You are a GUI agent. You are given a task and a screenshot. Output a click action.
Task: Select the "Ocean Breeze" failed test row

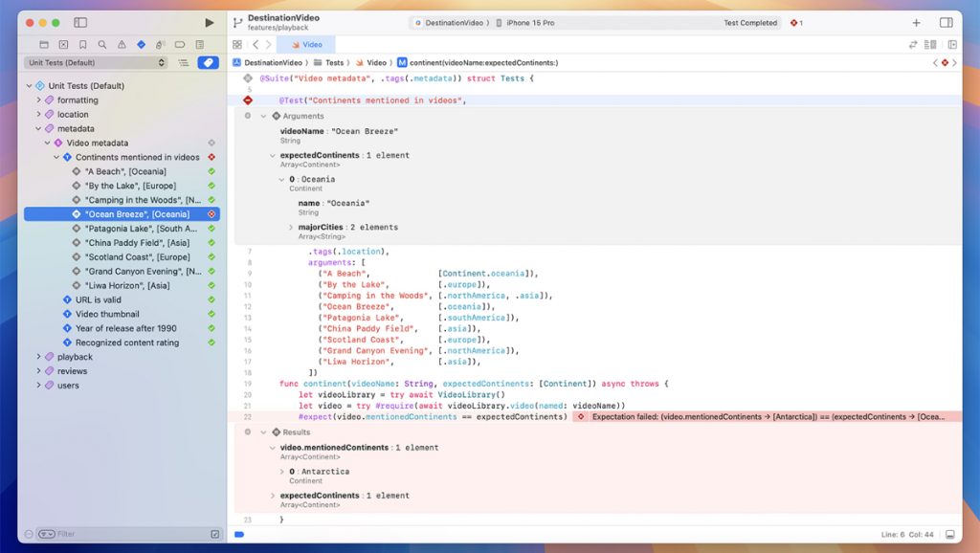pyautogui.click(x=137, y=214)
